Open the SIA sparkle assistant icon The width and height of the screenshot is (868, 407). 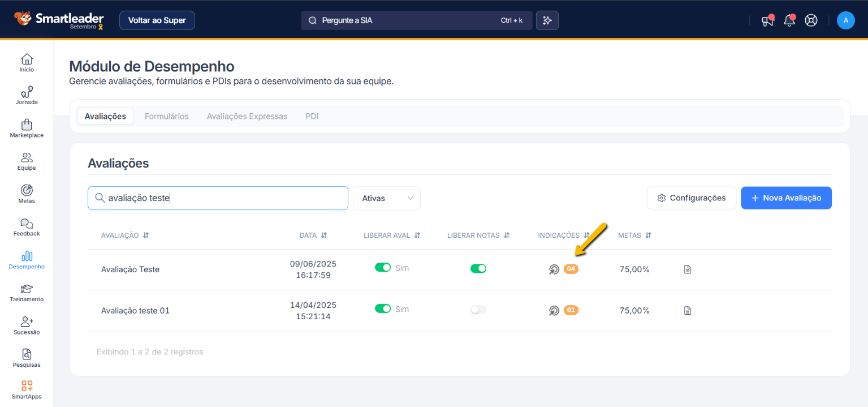pyautogui.click(x=547, y=20)
